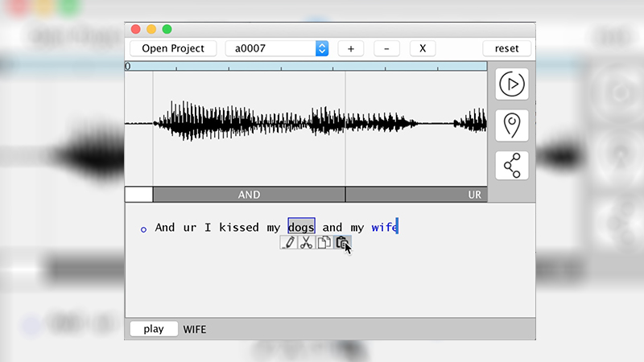
Task: Click the share nodes icon
Action: pos(512,166)
